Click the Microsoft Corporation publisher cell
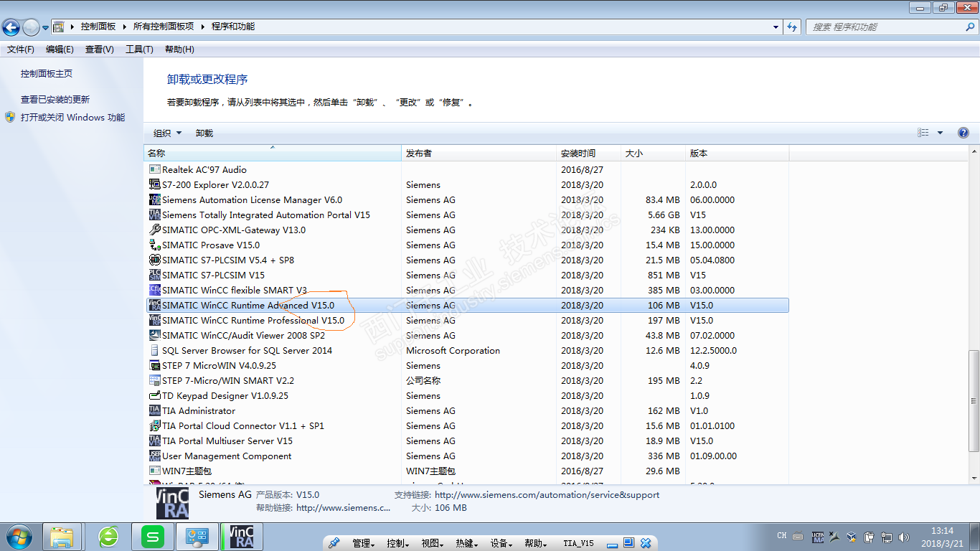Image resolution: width=980 pixels, height=551 pixels. tap(453, 351)
